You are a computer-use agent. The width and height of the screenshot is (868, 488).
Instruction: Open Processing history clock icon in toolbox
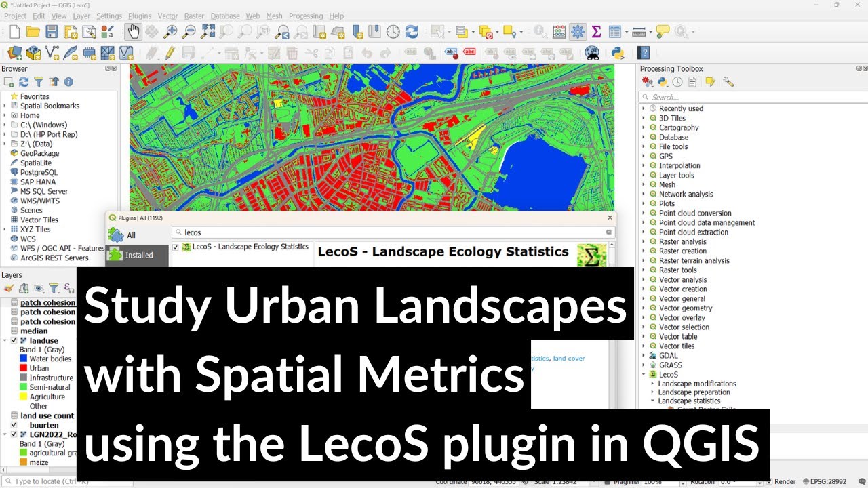click(677, 82)
